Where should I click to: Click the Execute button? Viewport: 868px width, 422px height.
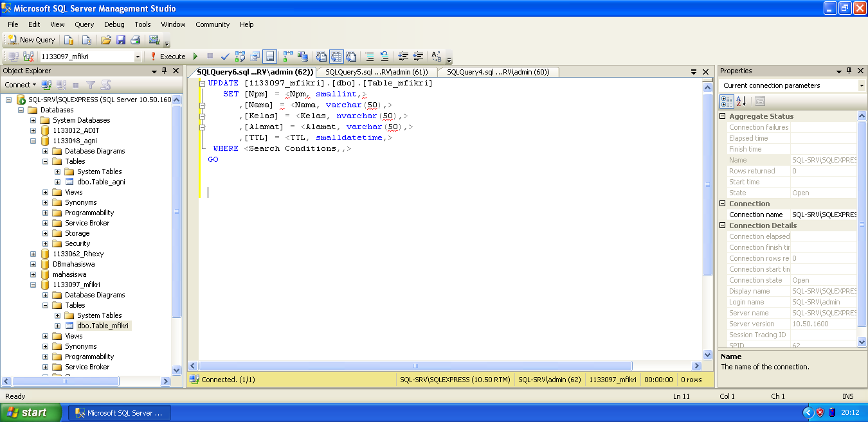click(x=167, y=57)
